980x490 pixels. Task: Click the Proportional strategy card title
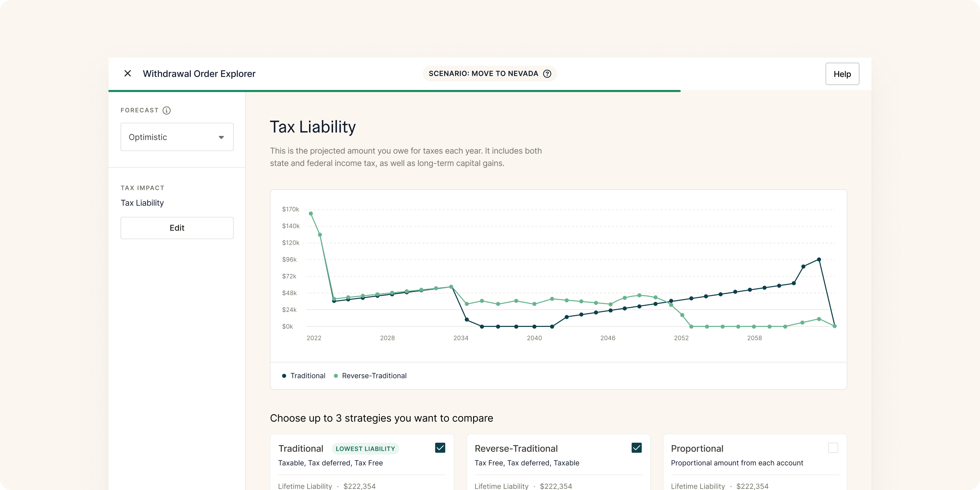click(x=697, y=448)
